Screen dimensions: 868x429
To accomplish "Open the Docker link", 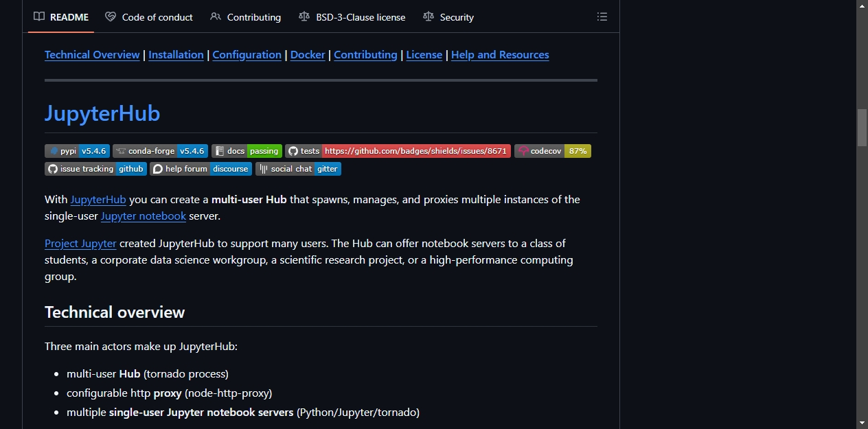I will [x=308, y=55].
